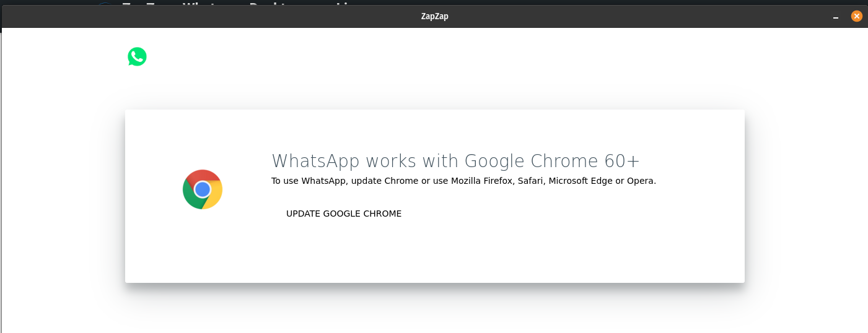This screenshot has width=868, height=333.
Task: Click the green WhatsApp logo icon
Action: pyautogui.click(x=137, y=57)
